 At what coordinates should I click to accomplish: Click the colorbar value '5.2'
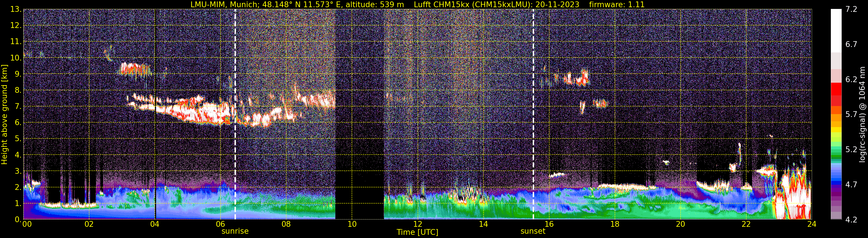point(851,149)
